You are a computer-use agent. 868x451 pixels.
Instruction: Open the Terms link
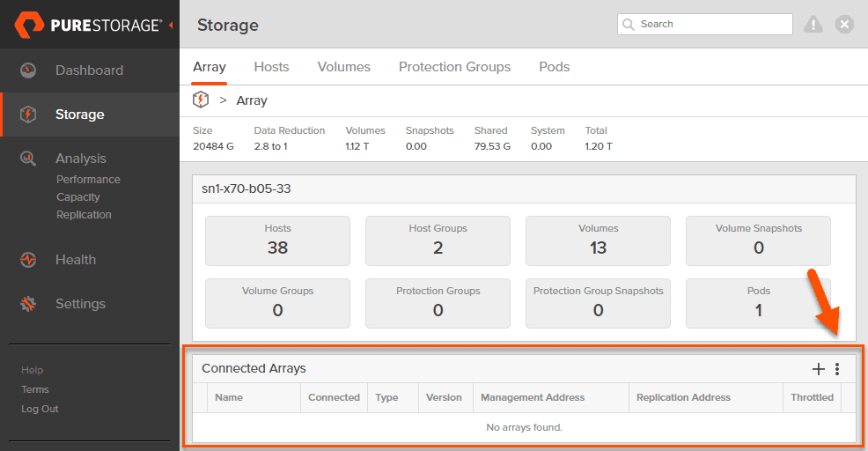[x=35, y=389]
